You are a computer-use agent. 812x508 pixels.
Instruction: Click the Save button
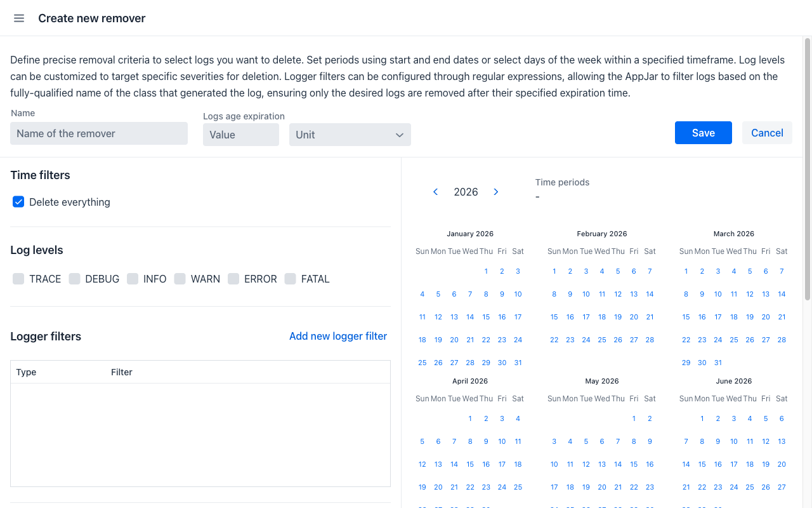tap(704, 133)
